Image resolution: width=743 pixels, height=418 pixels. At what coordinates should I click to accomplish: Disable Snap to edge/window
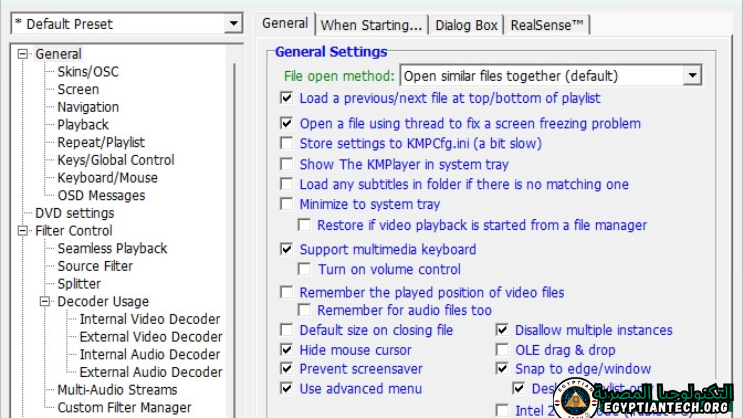(x=502, y=369)
